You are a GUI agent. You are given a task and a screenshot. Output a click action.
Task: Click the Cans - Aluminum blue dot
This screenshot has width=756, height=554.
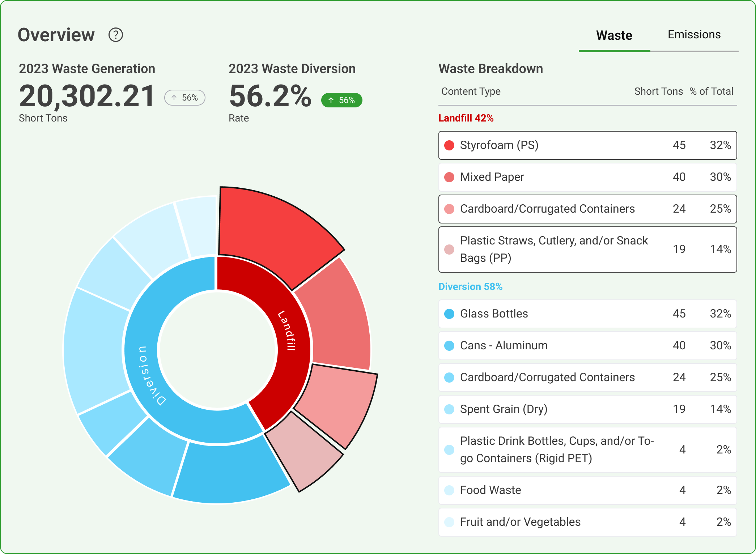(x=449, y=346)
